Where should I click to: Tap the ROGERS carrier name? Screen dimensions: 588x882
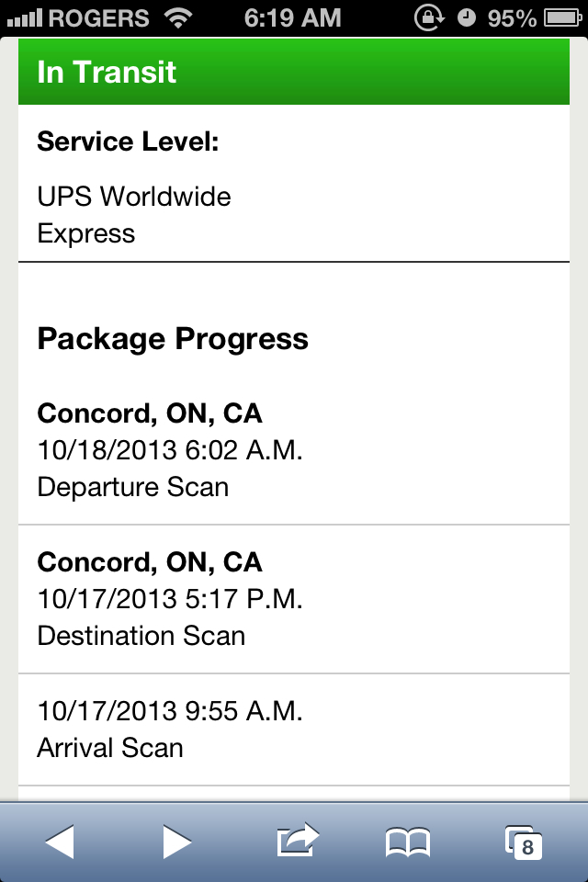[x=99, y=17]
